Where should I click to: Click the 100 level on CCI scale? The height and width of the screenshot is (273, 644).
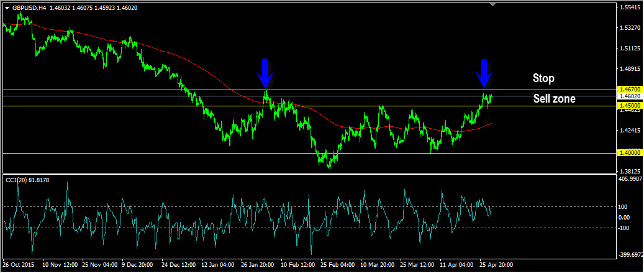(x=623, y=206)
